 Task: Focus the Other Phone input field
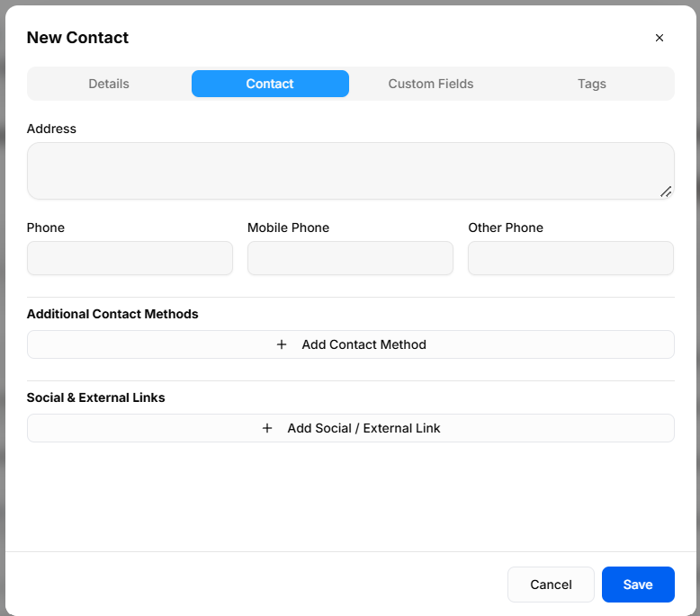(570, 258)
